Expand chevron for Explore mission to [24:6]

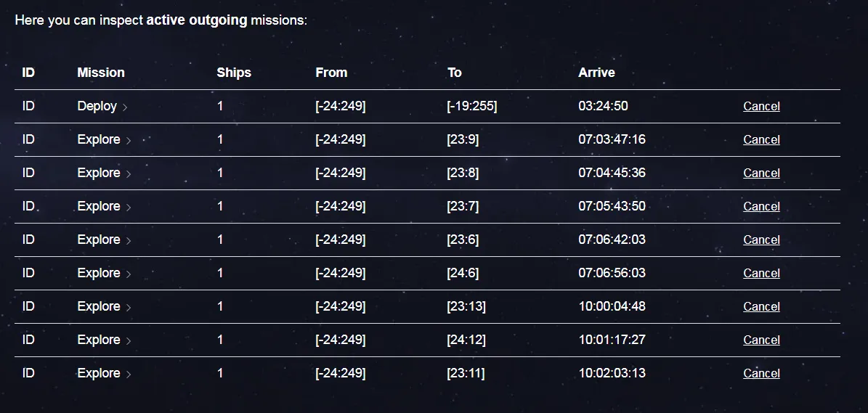click(x=129, y=274)
